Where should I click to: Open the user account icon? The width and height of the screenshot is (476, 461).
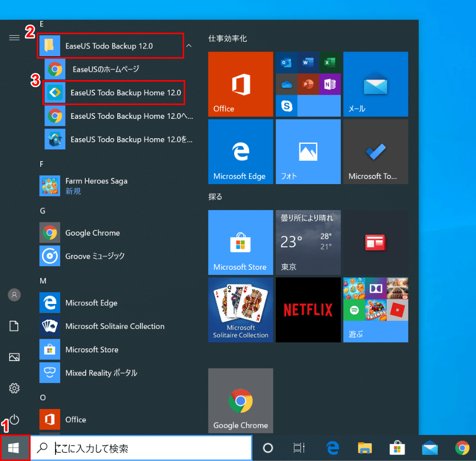tap(14, 295)
